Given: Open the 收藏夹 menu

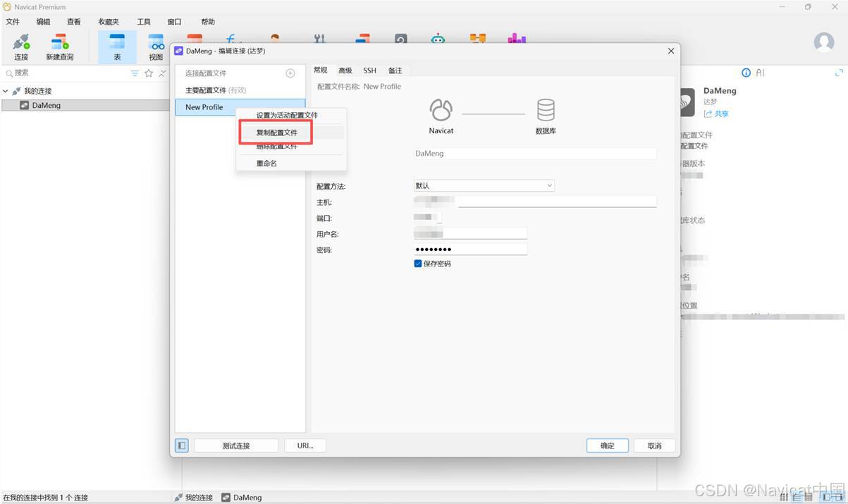Looking at the screenshot, I should click(x=109, y=22).
